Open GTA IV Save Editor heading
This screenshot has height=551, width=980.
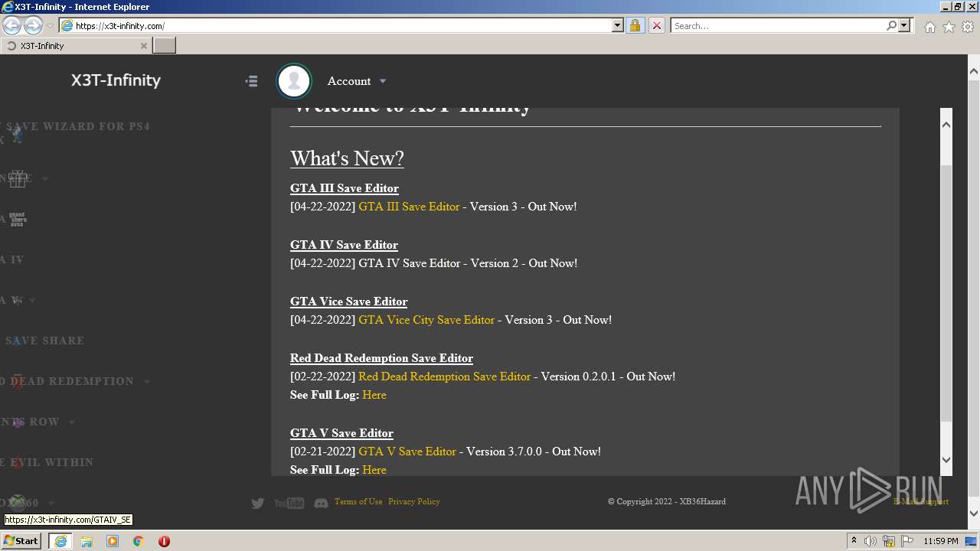click(344, 245)
